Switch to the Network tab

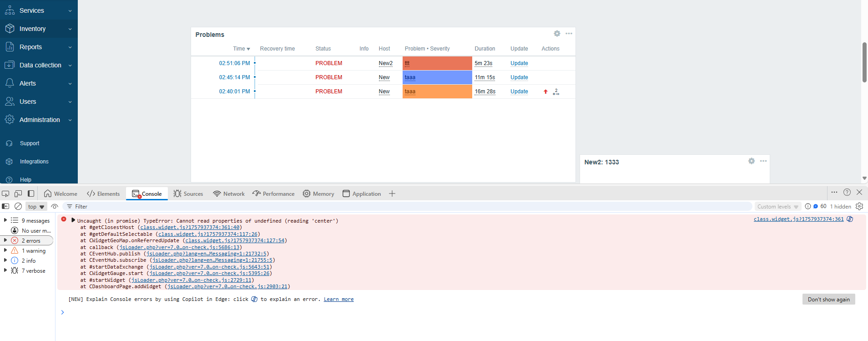pos(229,193)
